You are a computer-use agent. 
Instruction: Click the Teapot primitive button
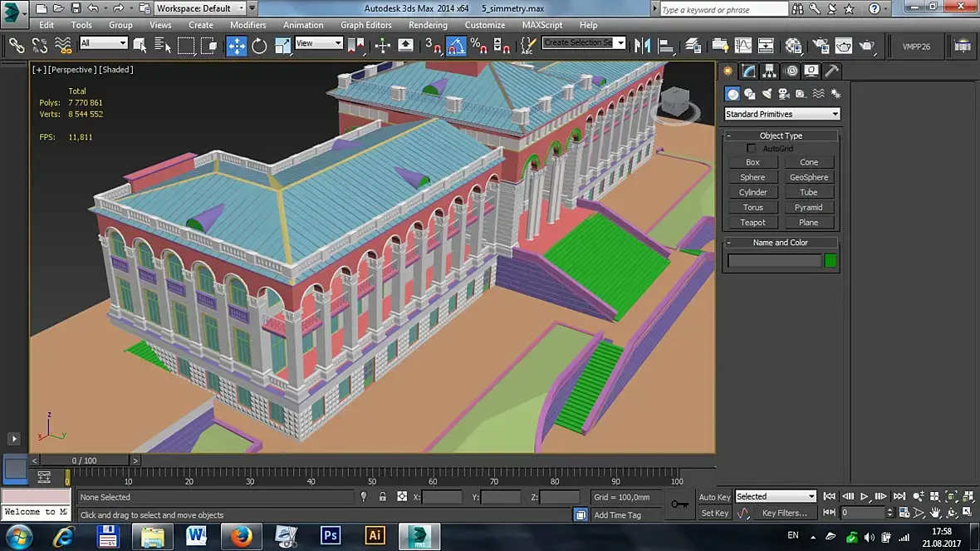pos(752,223)
